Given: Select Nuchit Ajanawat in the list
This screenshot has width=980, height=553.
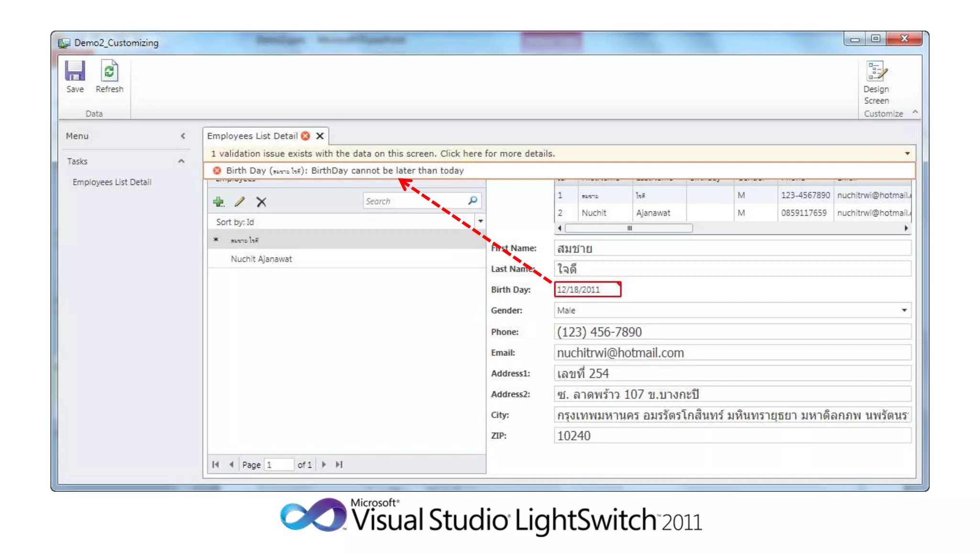Looking at the screenshot, I should 261,259.
